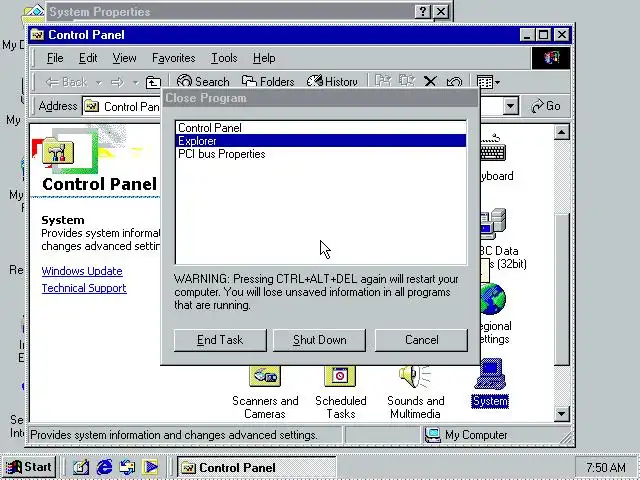Click the scroll up arrow in Control Panel
The height and width of the screenshot is (480, 640).
562,133
